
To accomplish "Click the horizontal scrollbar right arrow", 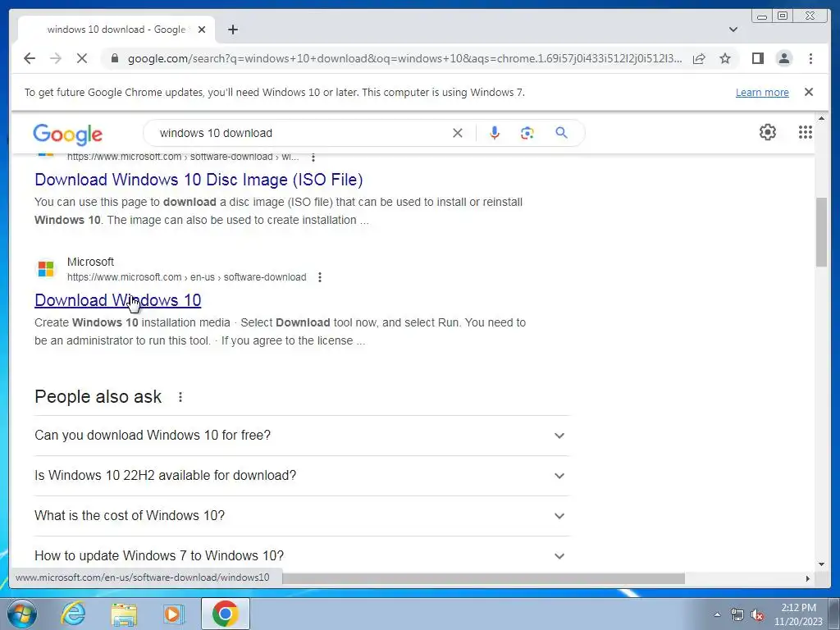I will pos(808,578).
